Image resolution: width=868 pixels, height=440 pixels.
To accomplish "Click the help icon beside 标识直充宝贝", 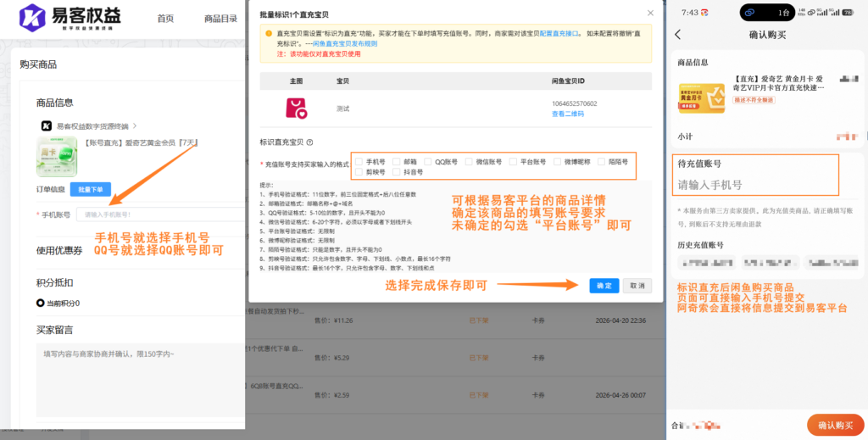I will click(309, 142).
